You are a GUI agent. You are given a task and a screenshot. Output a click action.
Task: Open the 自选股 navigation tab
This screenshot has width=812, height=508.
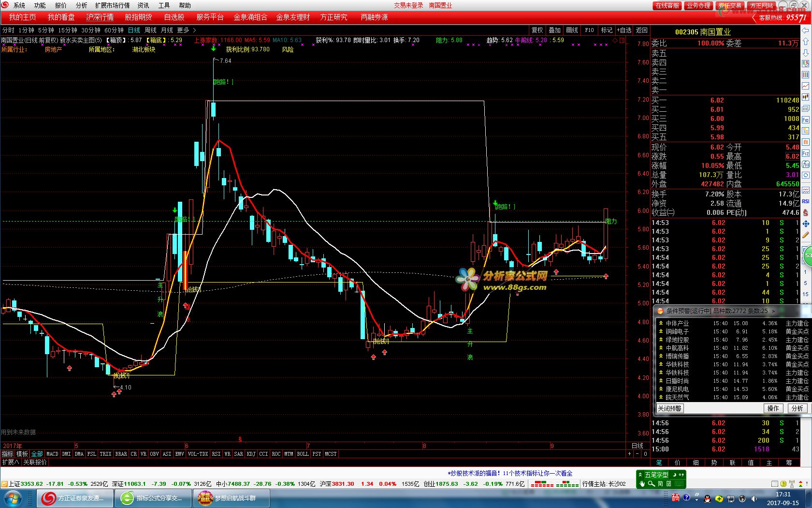[174, 17]
